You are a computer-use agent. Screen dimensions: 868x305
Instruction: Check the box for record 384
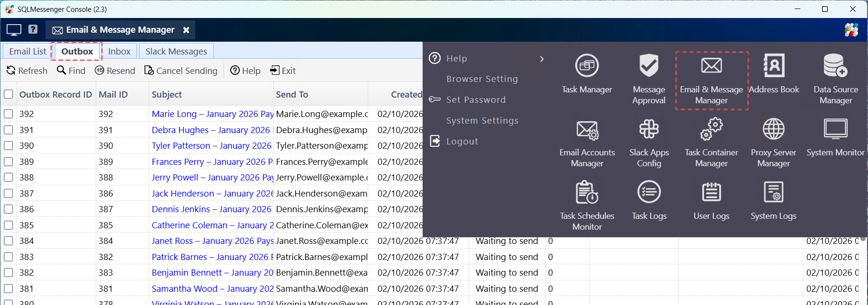coord(8,241)
